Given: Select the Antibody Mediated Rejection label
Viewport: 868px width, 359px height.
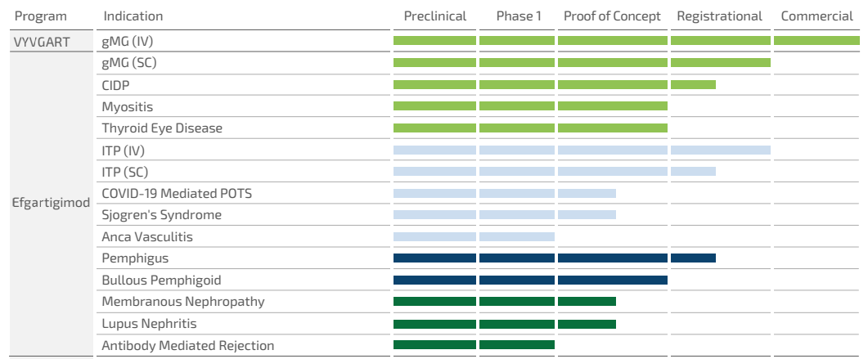Looking at the screenshot, I should pyautogui.click(x=187, y=346).
